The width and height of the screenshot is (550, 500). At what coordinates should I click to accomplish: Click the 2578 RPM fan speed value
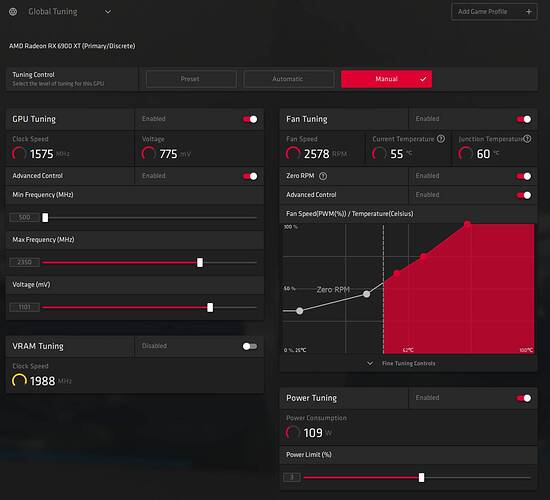tap(316, 154)
